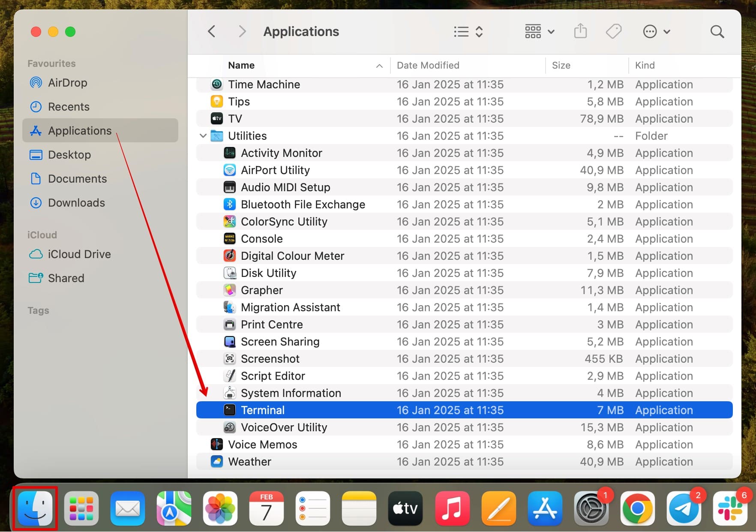Open the More actions ellipsis menu
Image resolution: width=756 pixels, height=532 pixels.
pos(656,31)
